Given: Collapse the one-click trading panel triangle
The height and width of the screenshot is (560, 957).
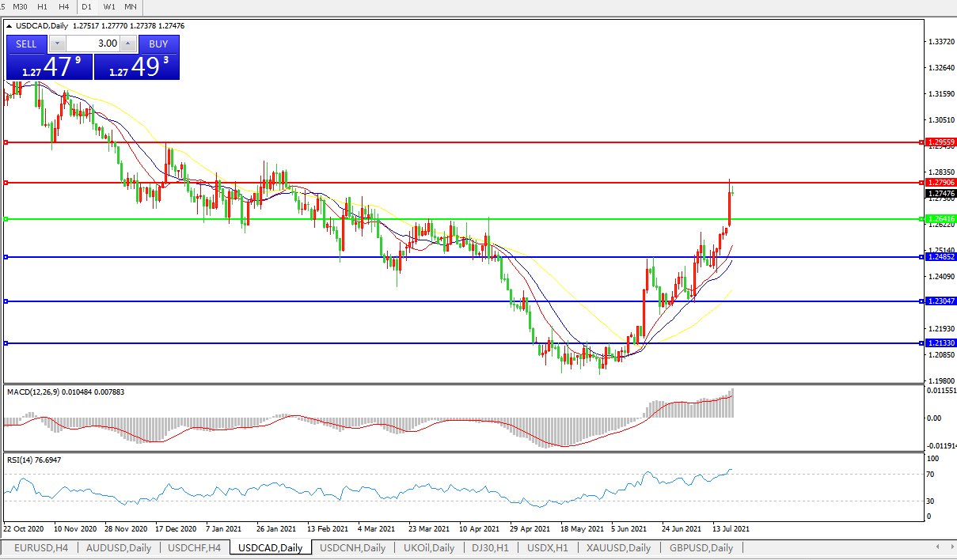Looking at the screenshot, I should [9, 26].
